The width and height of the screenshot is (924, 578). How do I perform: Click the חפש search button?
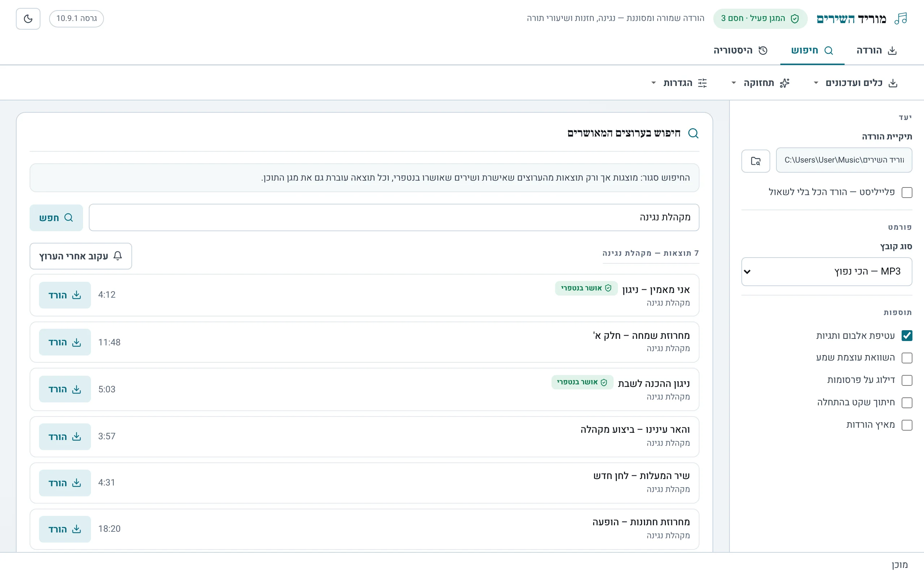[56, 217]
